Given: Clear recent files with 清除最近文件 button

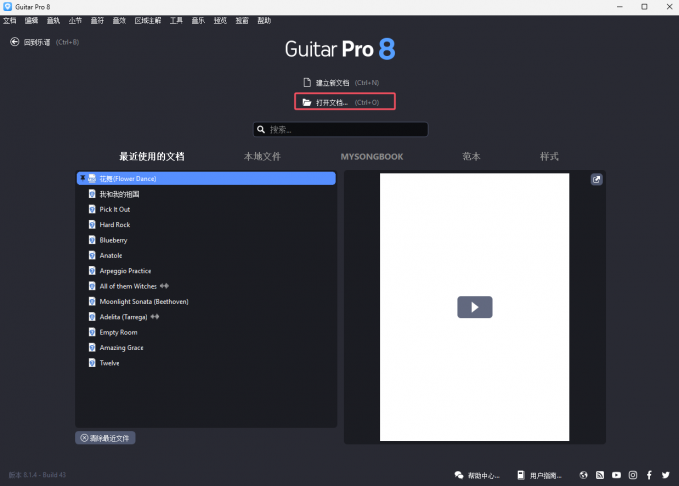Looking at the screenshot, I should (x=105, y=438).
